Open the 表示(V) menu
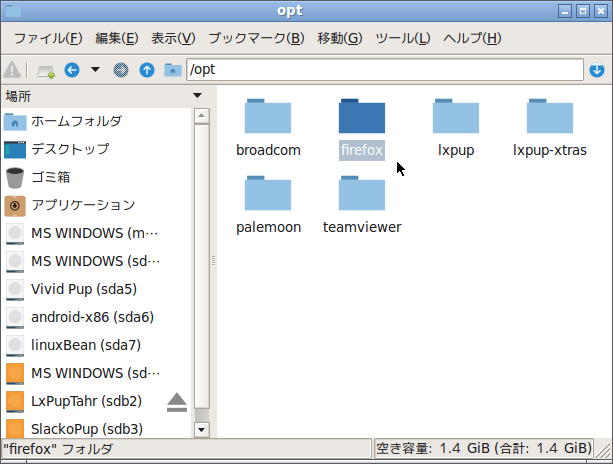The image size is (613, 464). point(173,38)
